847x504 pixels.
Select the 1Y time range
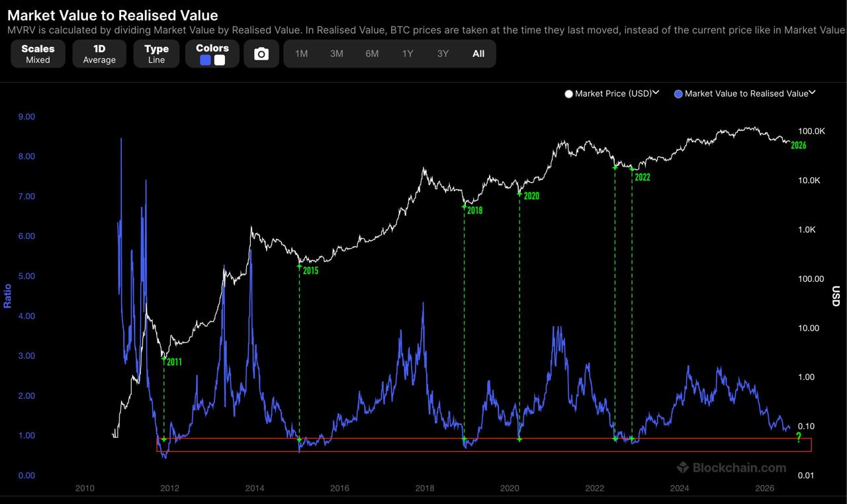pyautogui.click(x=408, y=54)
